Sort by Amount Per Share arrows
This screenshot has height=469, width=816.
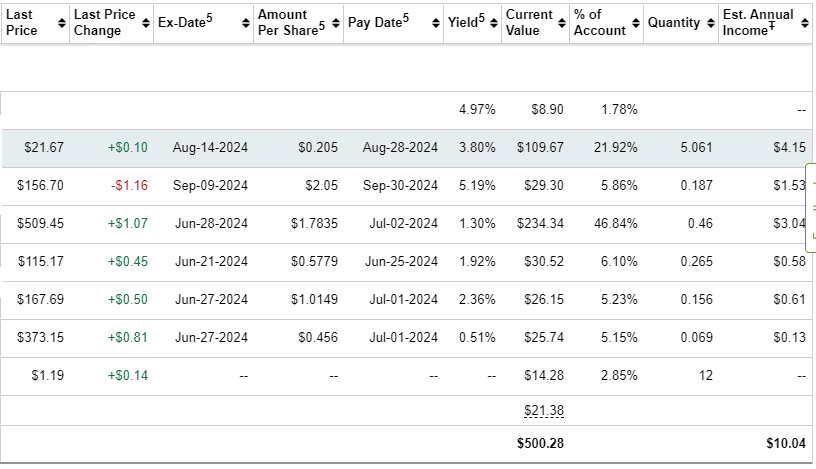[x=335, y=23]
